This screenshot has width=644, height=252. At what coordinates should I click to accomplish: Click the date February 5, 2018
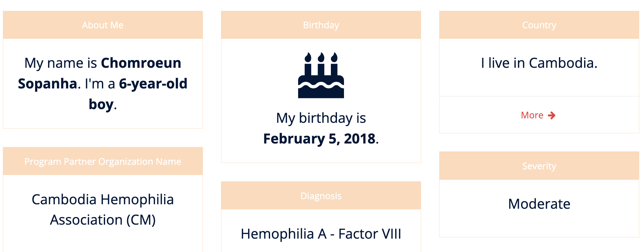[x=319, y=139]
